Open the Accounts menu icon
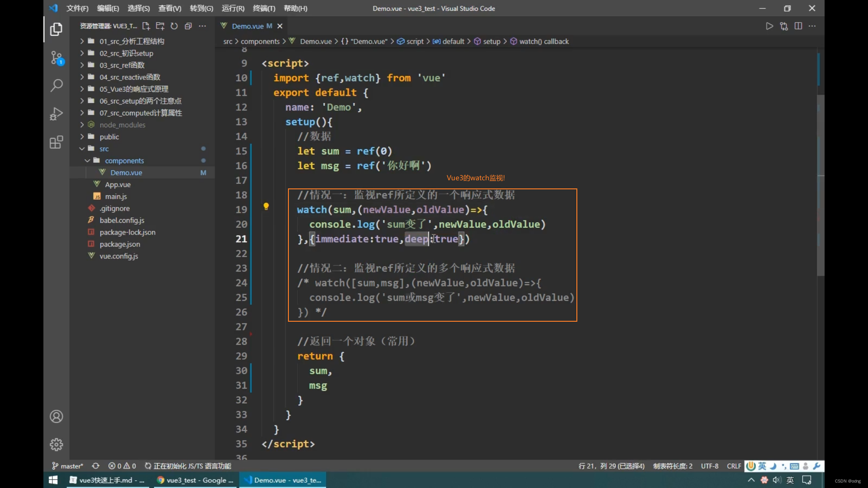 (56, 417)
